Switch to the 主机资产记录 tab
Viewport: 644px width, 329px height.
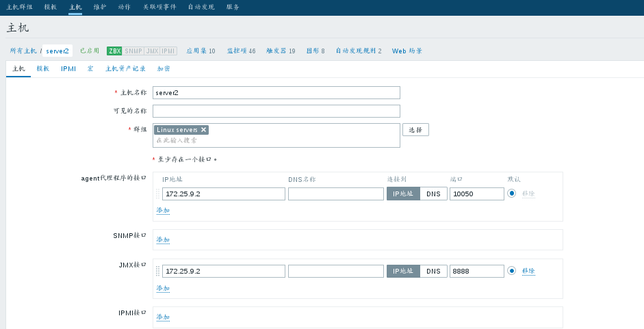tap(126, 68)
